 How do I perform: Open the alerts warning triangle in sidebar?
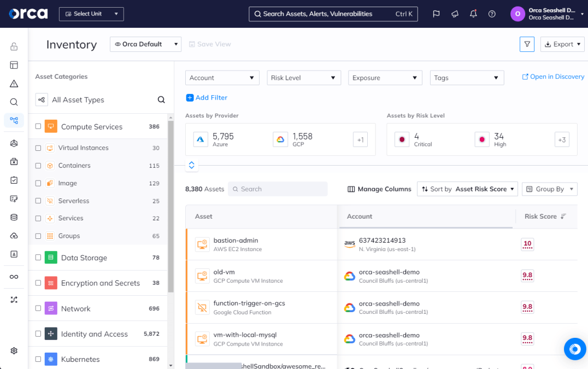pos(14,84)
